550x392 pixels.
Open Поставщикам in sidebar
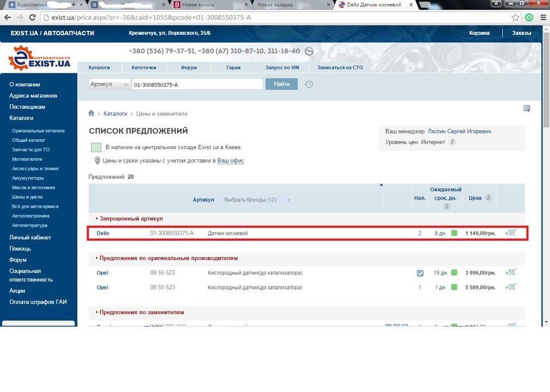click(x=27, y=107)
